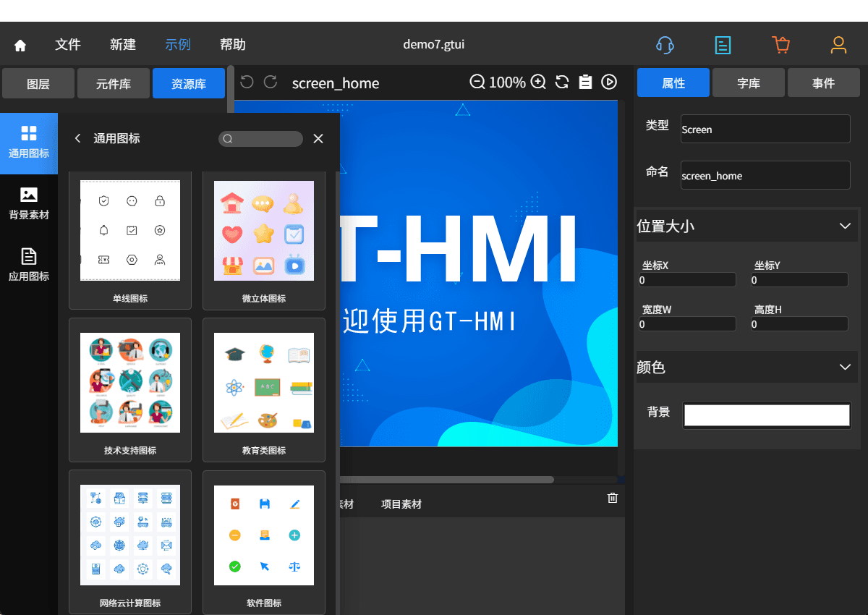The image size is (868, 615).
Task: Open the 单线图标 icon pack
Action: [x=130, y=241]
